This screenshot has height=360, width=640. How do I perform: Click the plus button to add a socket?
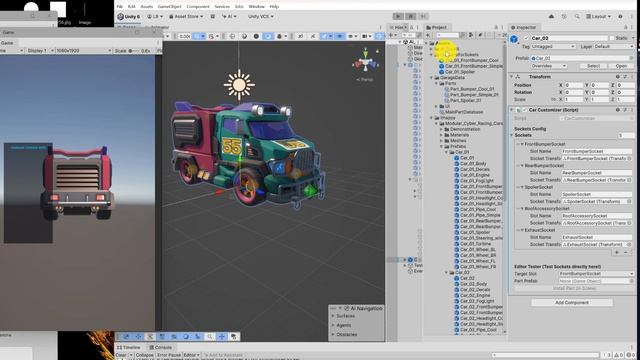coord(617,252)
